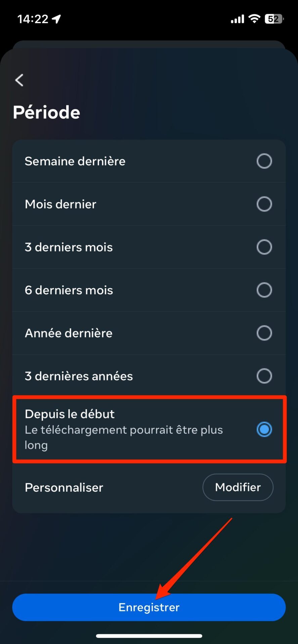Choose the 3 derniers mois radio option

(264, 247)
